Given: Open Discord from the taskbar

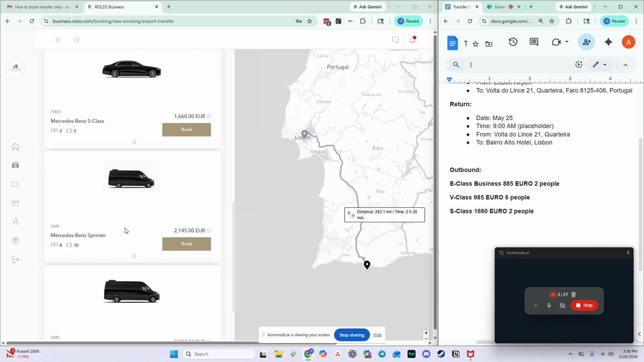Looking at the screenshot, I should 426,354.
